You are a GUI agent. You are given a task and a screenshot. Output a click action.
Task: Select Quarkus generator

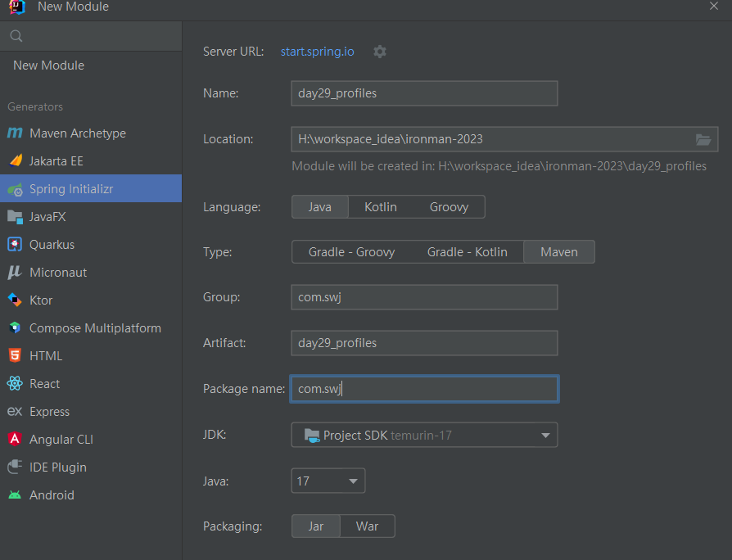pyautogui.click(x=91, y=245)
